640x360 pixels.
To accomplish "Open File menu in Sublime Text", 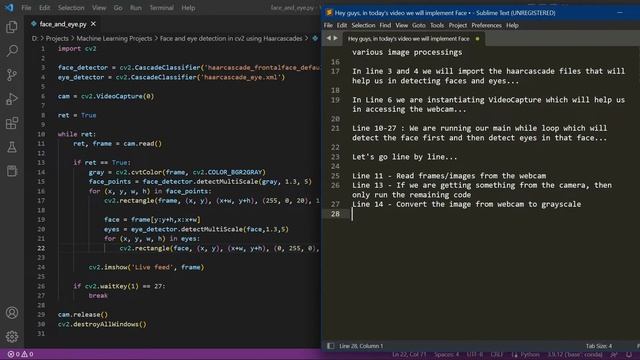I will click(x=328, y=25).
